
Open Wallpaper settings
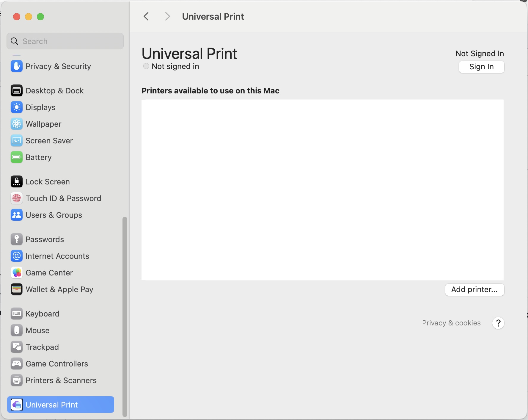click(x=43, y=124)
